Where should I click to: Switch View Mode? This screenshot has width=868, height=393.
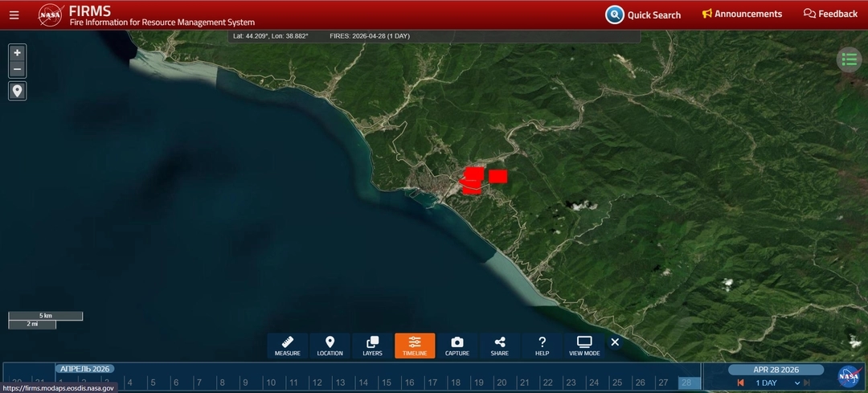point(584,346)
